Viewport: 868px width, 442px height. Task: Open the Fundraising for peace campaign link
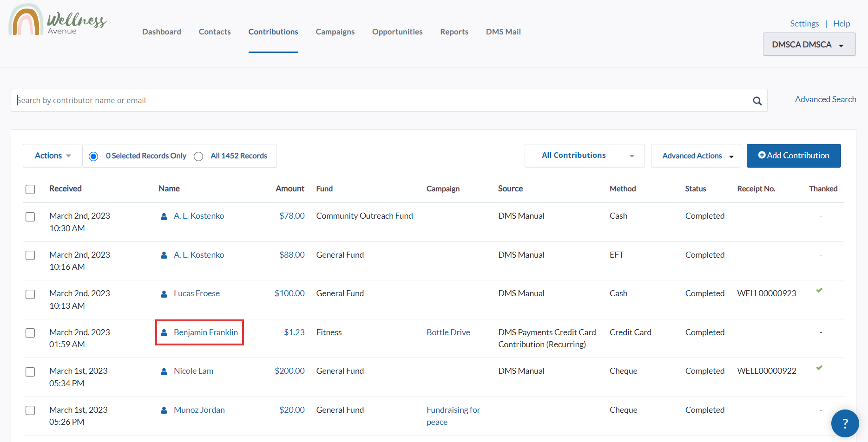(x=453, y=416)
